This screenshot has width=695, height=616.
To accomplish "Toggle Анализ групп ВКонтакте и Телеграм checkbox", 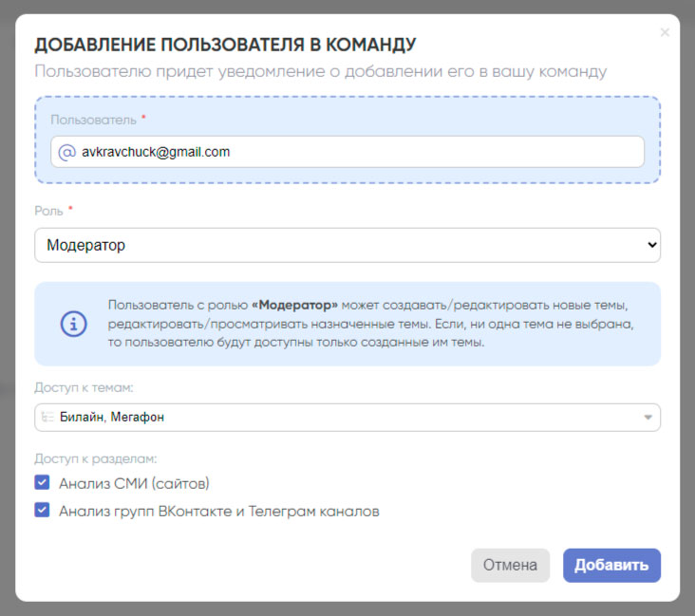I will [42, 511].
